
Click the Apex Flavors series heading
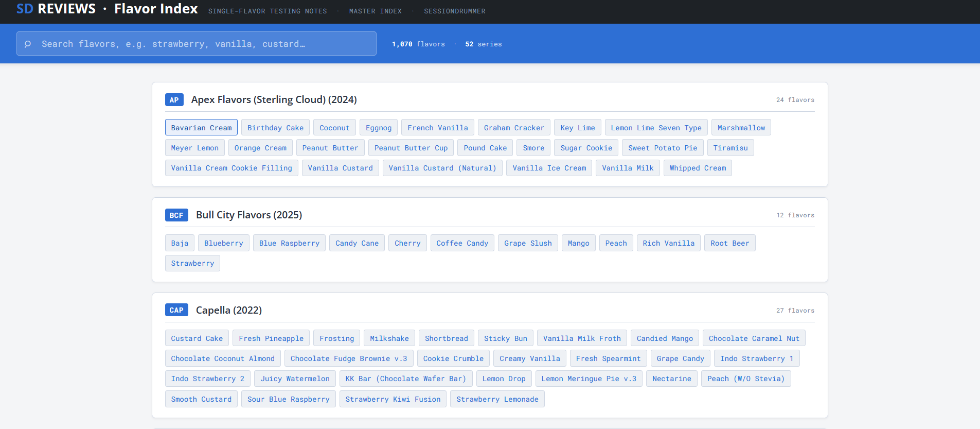click(274, 100)
